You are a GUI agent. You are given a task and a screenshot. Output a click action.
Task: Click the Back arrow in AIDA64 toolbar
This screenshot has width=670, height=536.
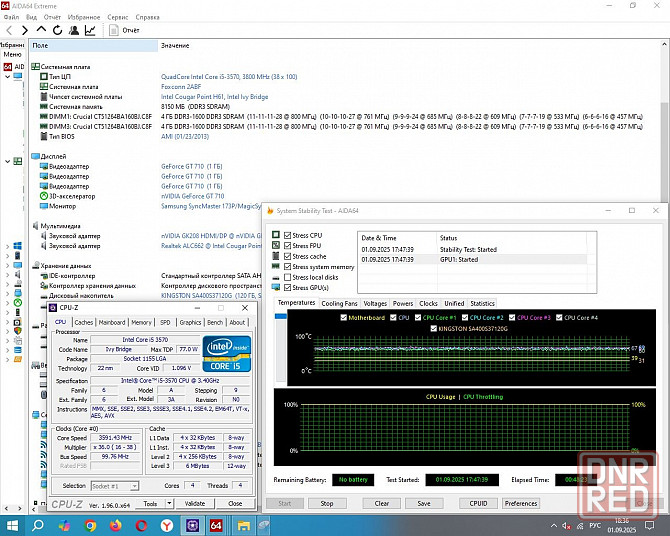pyautogui.click(x=9, y=31)
